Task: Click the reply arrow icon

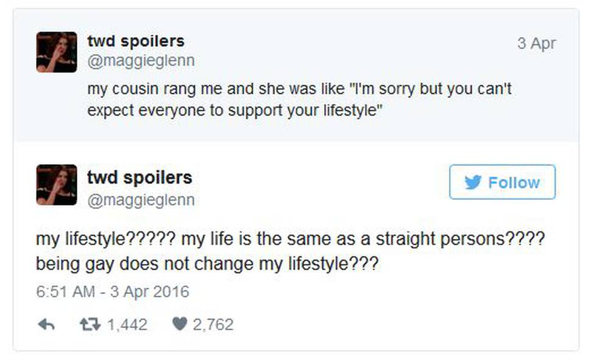Action: (46, 324)
